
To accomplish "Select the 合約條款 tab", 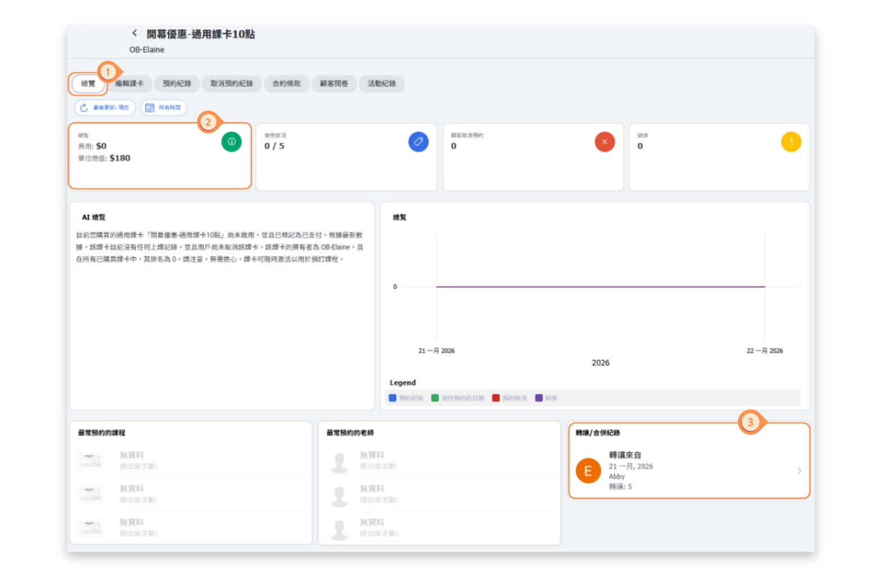I will [x=286, y=84].
